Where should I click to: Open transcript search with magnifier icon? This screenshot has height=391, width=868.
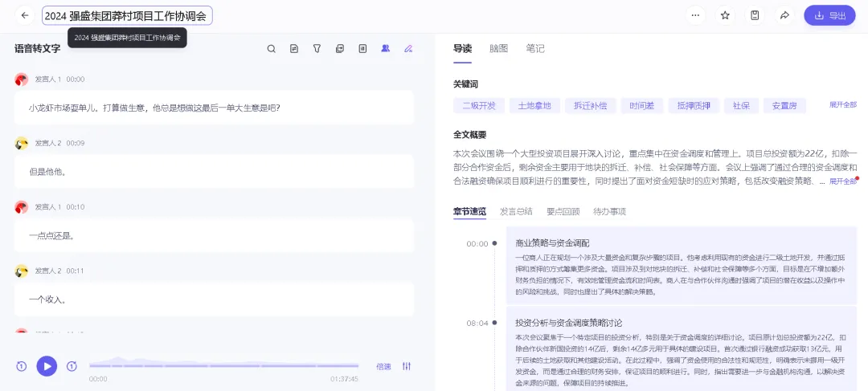pyautogui.click(x=272, y=49)
